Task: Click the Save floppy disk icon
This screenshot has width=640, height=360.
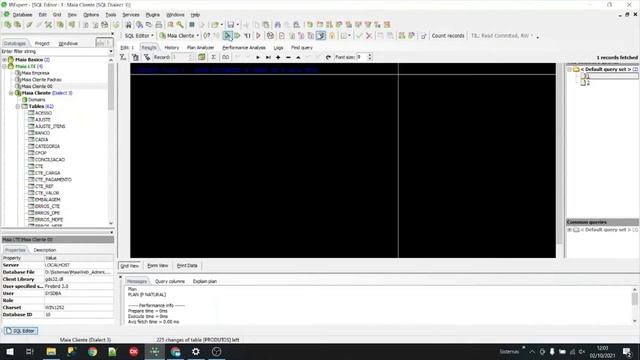Action: [231, 24]
